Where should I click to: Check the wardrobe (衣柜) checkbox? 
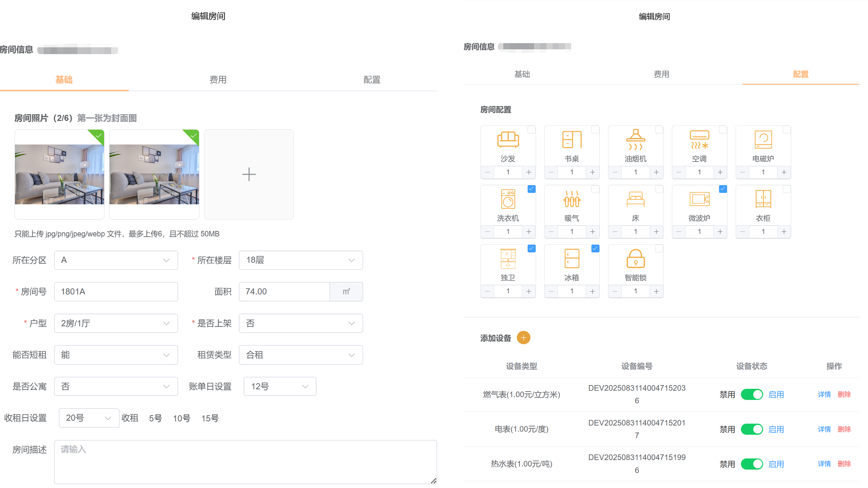pyautogui.click(x=786, y=189)
